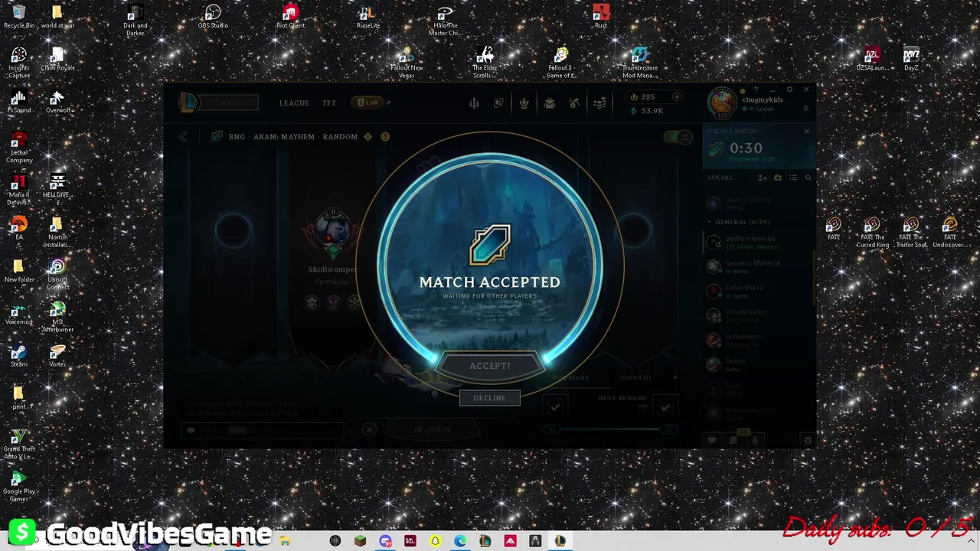The image size is (980, 551).
Task: Select friend rudeseven in the list
Action: pyautogui.click(x=756, y=340)
